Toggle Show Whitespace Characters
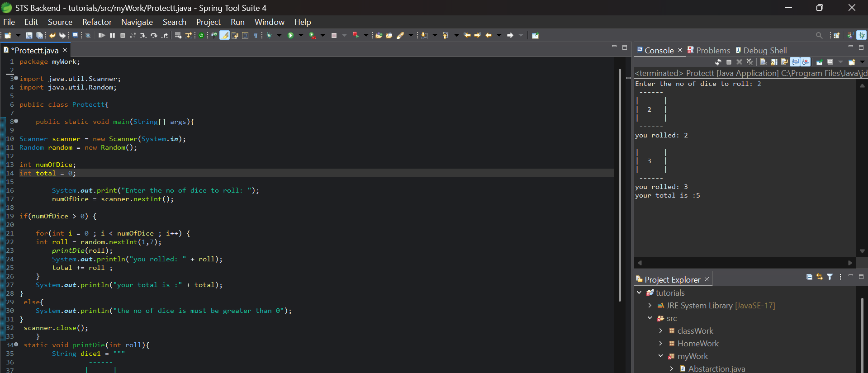The height and width of the screenshot is (373, 868). [x=255, y=35]
